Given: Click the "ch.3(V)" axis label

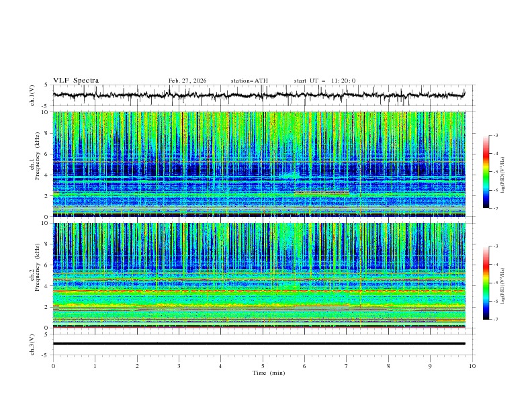Looking at the screenshot, I should point(32,345).
